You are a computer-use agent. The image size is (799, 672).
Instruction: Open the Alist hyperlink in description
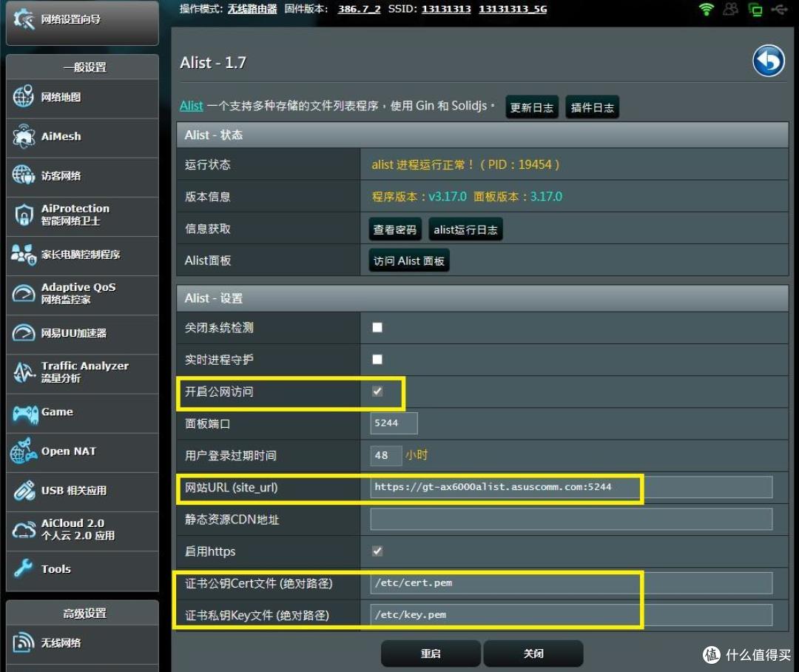coord(191,106)
